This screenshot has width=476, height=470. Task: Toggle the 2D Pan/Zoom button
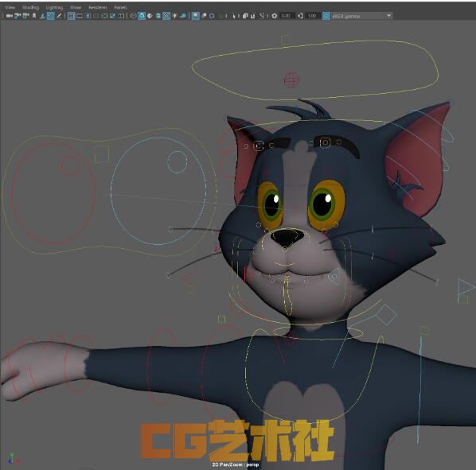[x=51, y=16]
